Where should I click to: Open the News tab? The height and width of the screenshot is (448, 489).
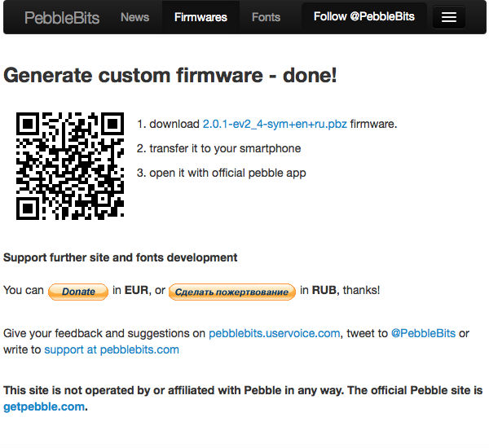(x=134, y=17)
